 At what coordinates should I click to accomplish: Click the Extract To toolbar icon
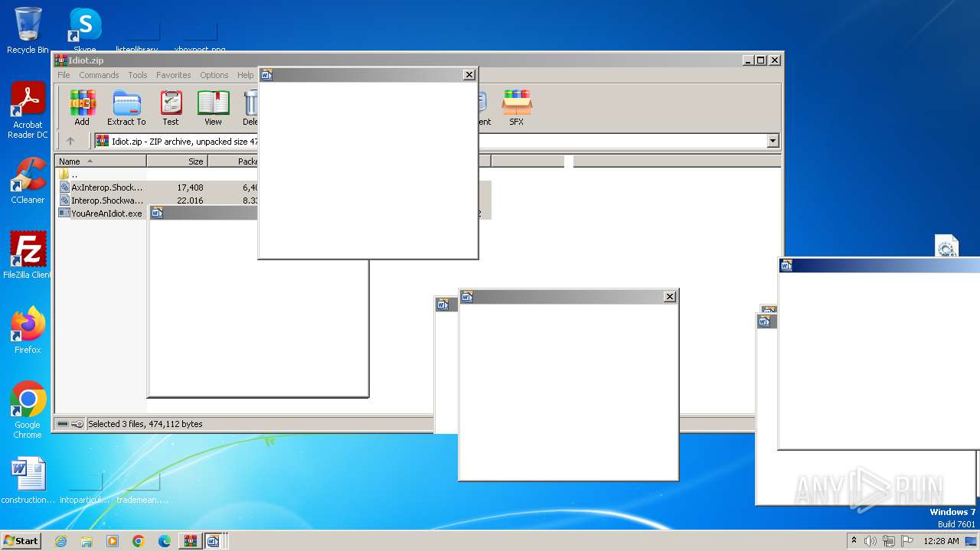(x=126, y=108)
